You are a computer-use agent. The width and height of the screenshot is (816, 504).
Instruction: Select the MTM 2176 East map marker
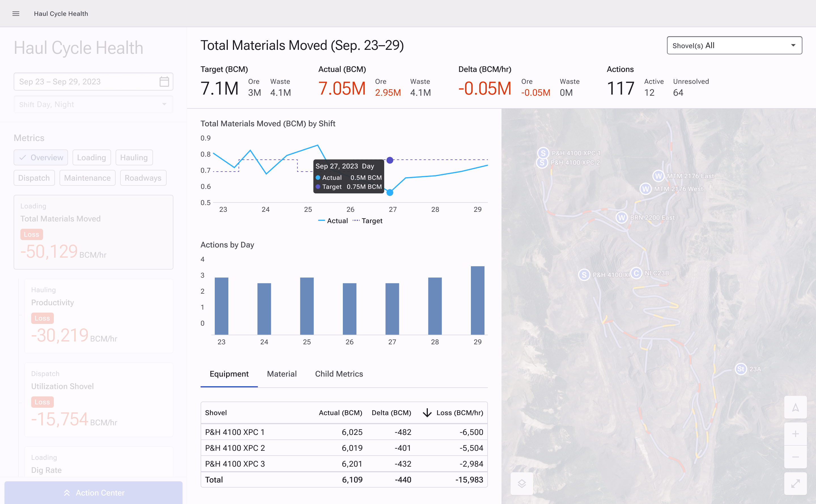coord(658,176)
